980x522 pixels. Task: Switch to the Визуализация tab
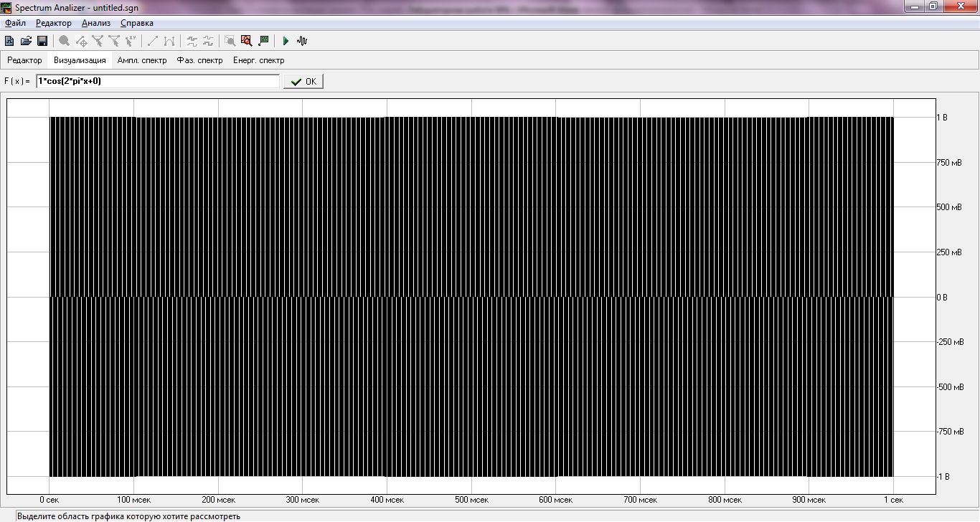(x=80, y=60)
